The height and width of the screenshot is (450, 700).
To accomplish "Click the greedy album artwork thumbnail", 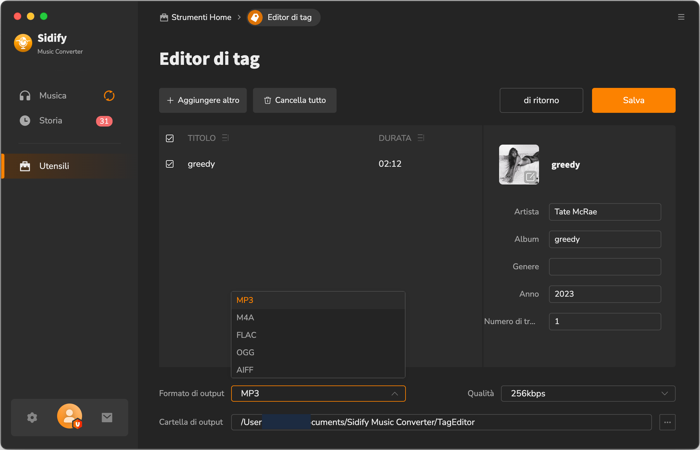I will tap(519, 164).
